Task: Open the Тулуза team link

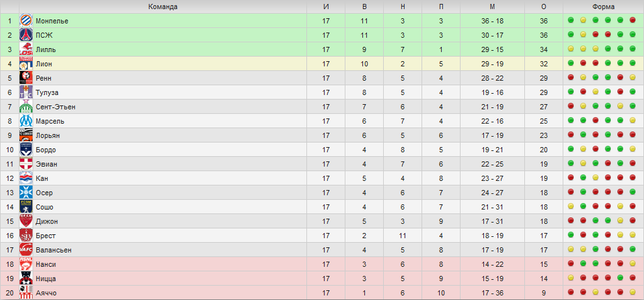Action: pyautogui.click(x=44, y=92)
